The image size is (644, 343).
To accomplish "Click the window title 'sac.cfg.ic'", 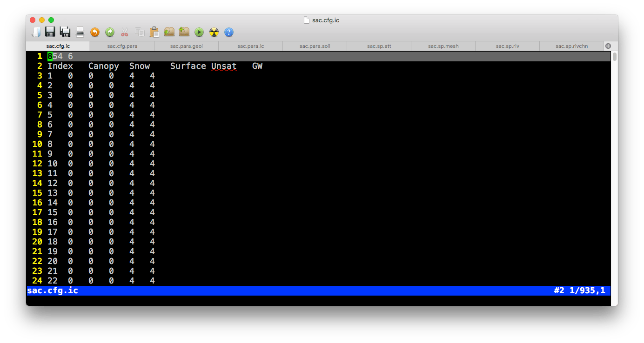I will click(326, 20).
